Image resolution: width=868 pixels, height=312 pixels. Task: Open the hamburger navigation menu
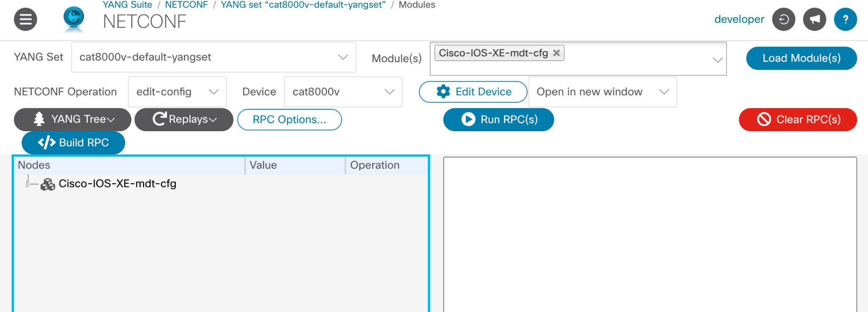(25, 19)
